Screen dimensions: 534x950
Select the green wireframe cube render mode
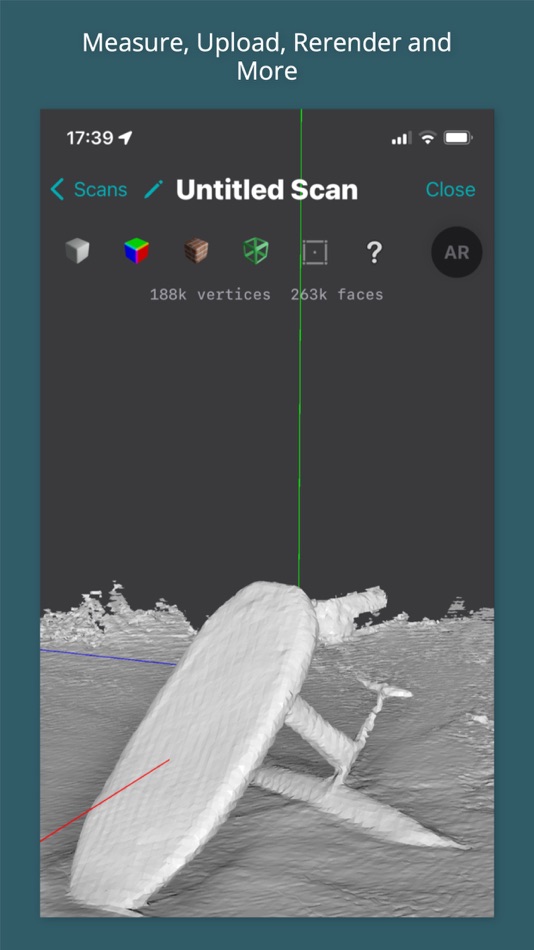pos(256,251)
